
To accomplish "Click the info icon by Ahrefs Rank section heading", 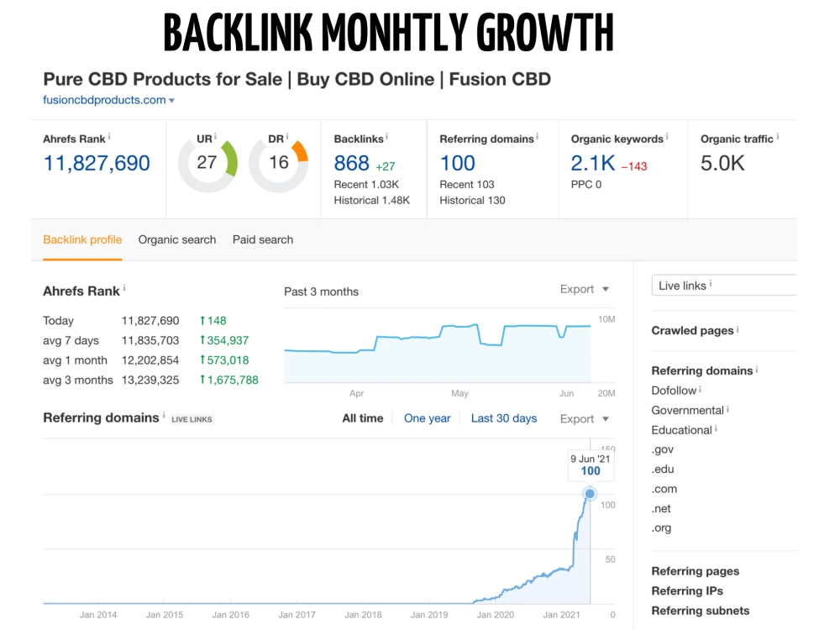I will tap(124, 288).
